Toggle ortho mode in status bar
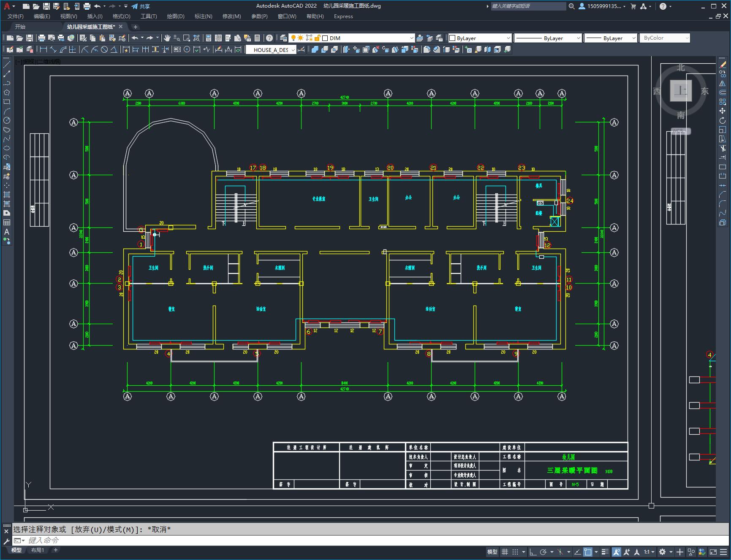 [533, 552]
